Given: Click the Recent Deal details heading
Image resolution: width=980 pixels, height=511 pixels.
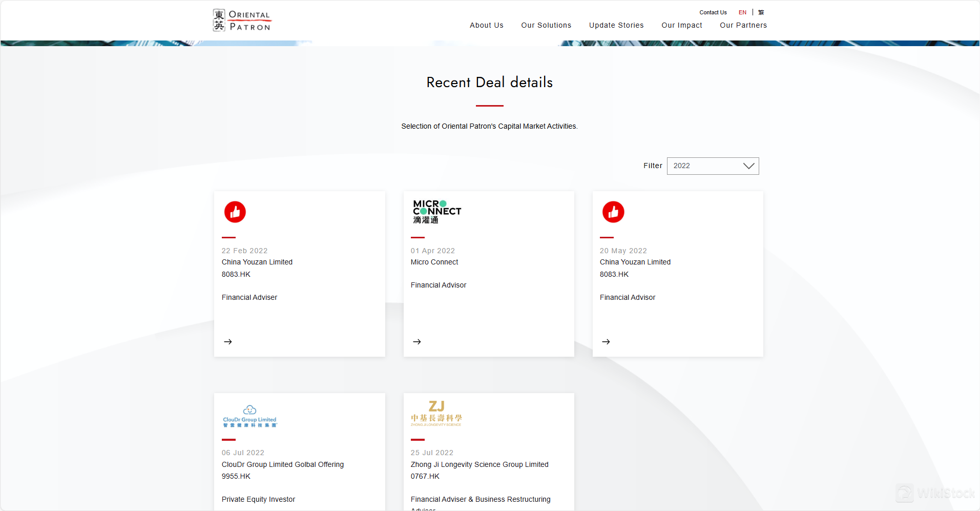Looking at the screenshot, I should [490, 83].
